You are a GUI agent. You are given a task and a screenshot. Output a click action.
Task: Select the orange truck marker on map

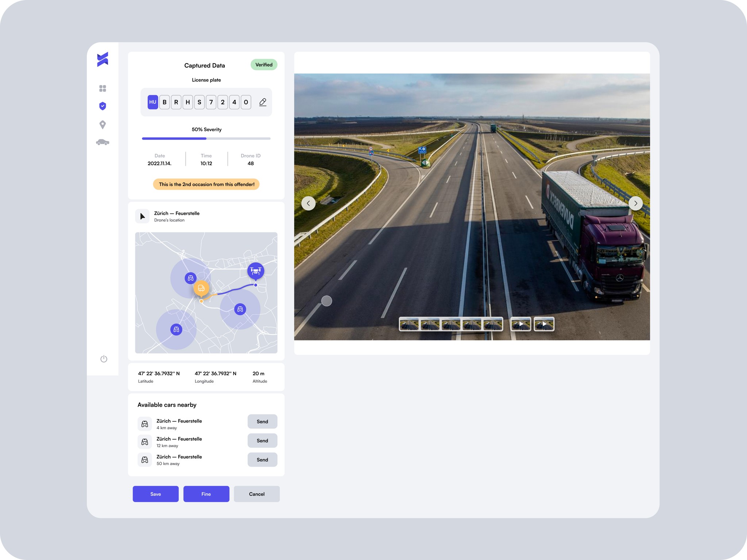coord(201,289)
